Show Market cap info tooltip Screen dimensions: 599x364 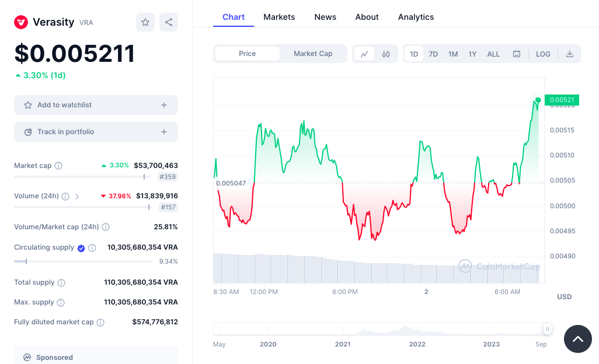(58, 166)
